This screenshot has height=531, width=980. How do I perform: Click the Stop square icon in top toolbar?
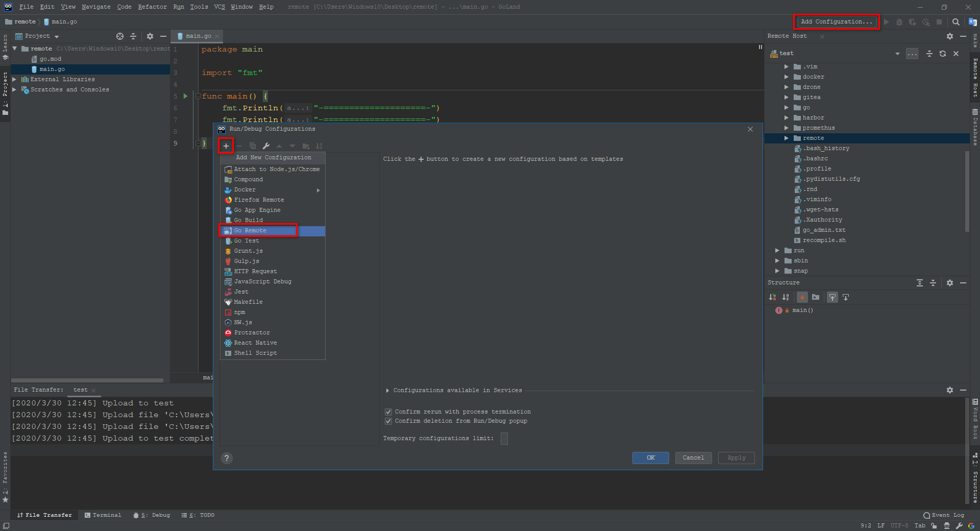[939, 22]
